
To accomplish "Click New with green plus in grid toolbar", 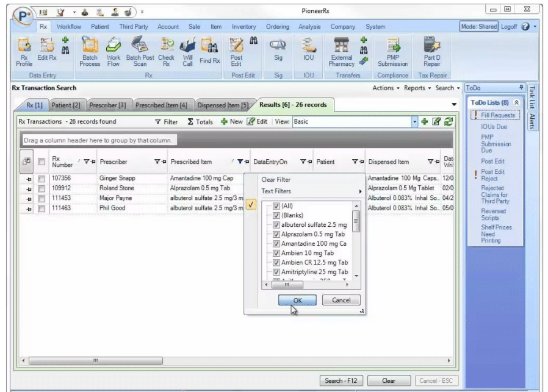I will (x=232, y=121).
